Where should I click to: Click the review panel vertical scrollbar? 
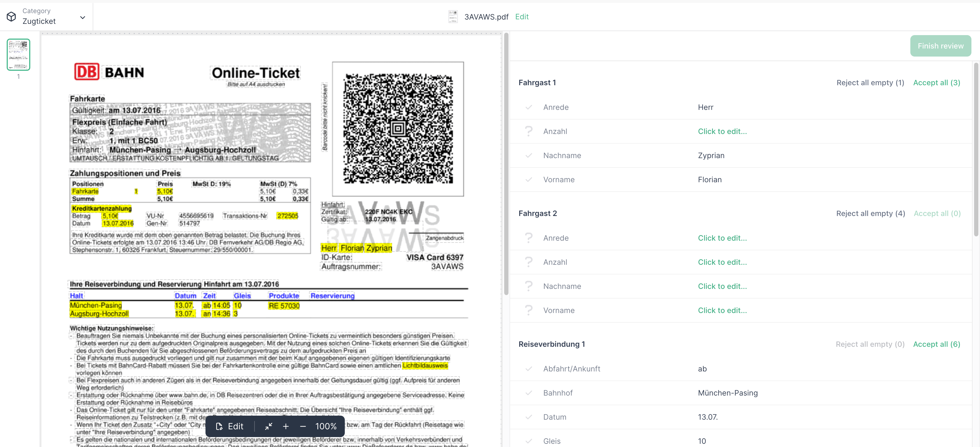pyautogui.click(x=976, y=150)
